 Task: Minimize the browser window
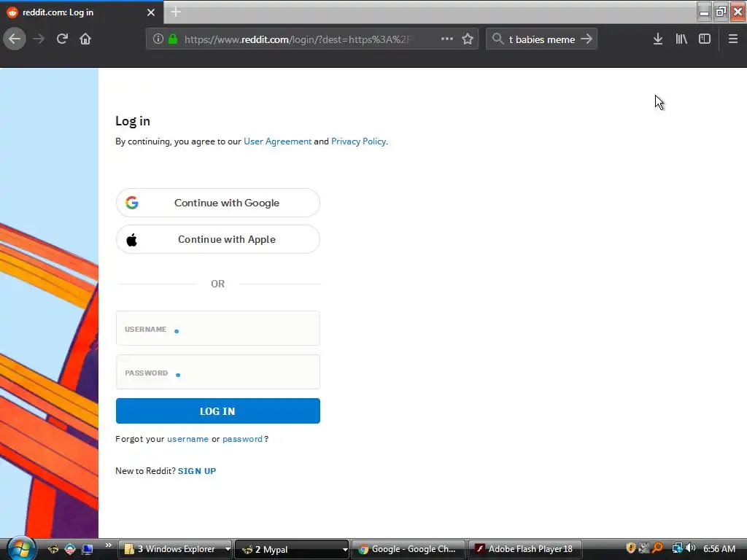pos(704,12)
